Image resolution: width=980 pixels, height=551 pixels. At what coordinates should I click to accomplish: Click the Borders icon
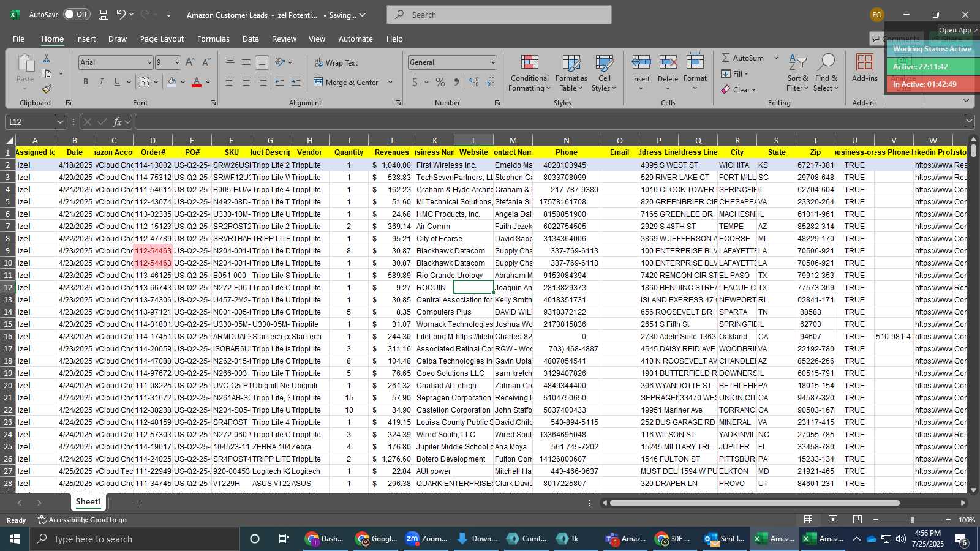pos(144,82)
